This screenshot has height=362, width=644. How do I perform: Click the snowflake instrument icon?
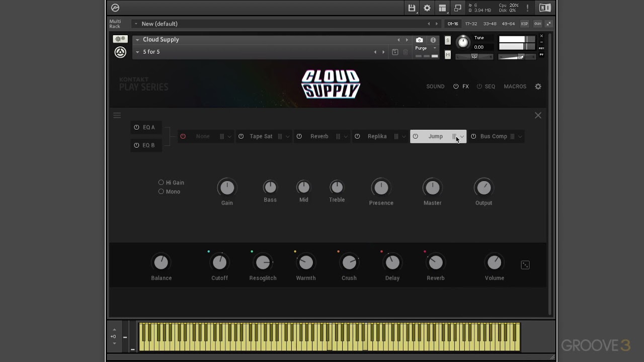(120, 39)
